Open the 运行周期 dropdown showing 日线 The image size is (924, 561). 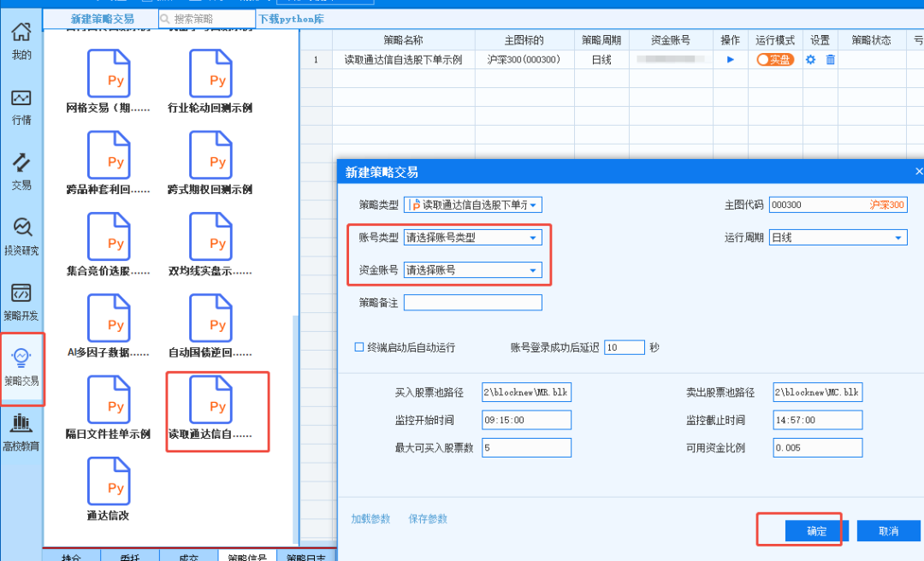pos(838,238)
